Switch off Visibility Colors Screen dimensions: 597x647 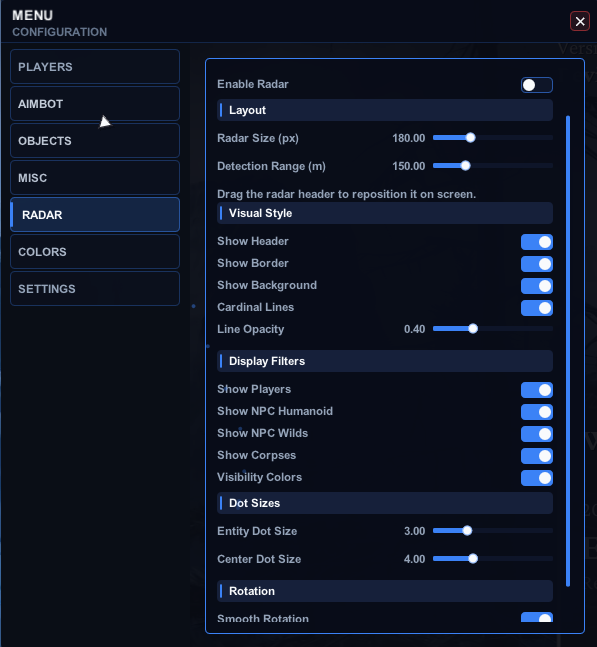(x=536, y=478)
